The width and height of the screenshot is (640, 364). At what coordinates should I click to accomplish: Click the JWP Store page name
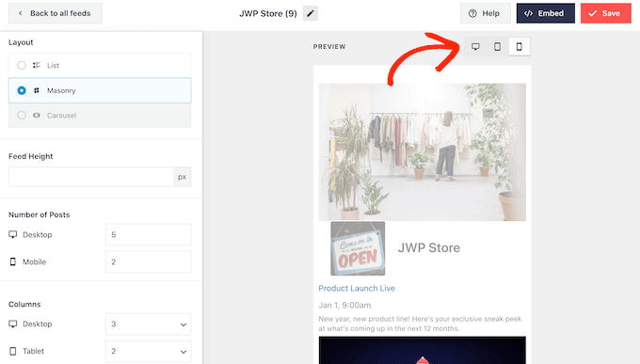(428, 247)
